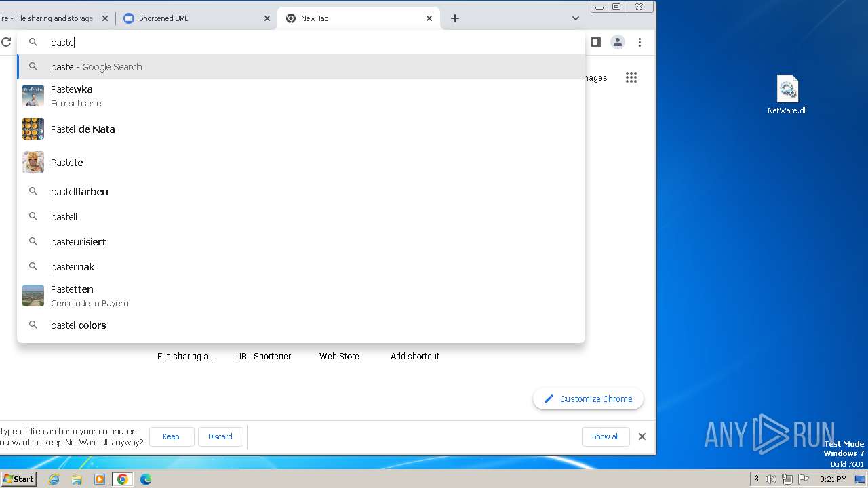Select the pastellfarben suggestion
This screenshot has height=488, width=868.
click(301, 192)
